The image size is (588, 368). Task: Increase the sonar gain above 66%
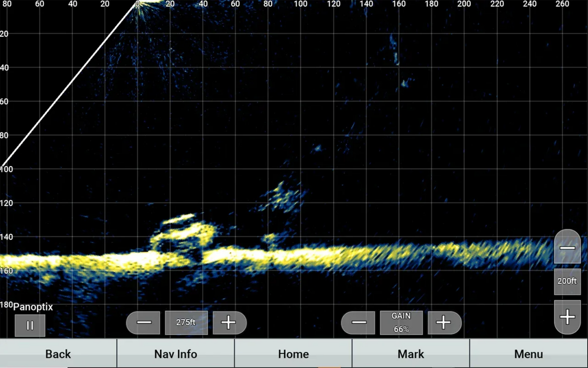(x=444, y=322)
